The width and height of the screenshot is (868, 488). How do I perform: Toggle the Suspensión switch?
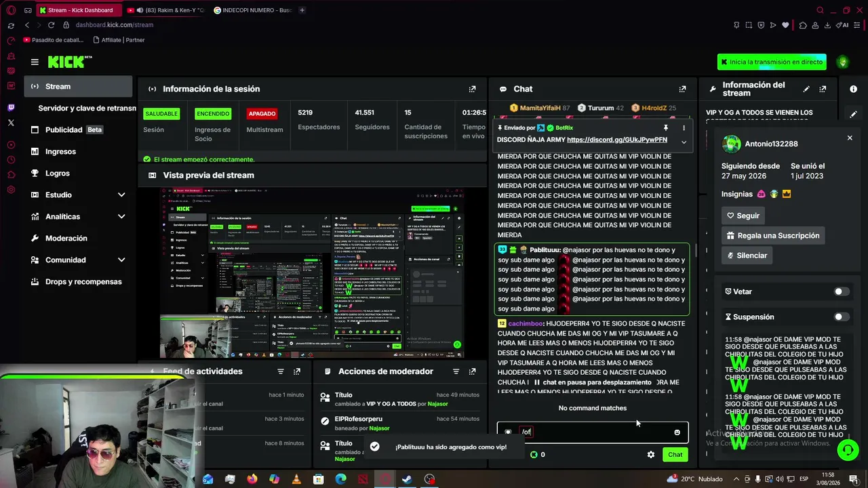841,317
